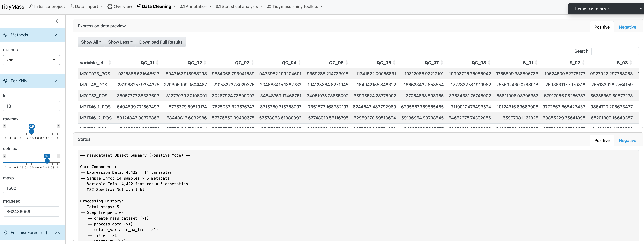Click the M70T923_POS row identifier
644x244 pixels.
point(95,74)
